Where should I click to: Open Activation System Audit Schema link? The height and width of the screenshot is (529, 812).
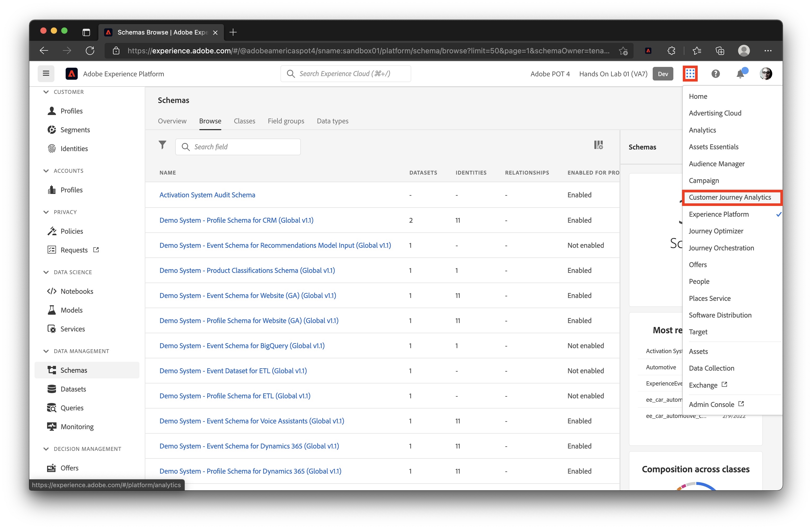click(x=207, y=195)
